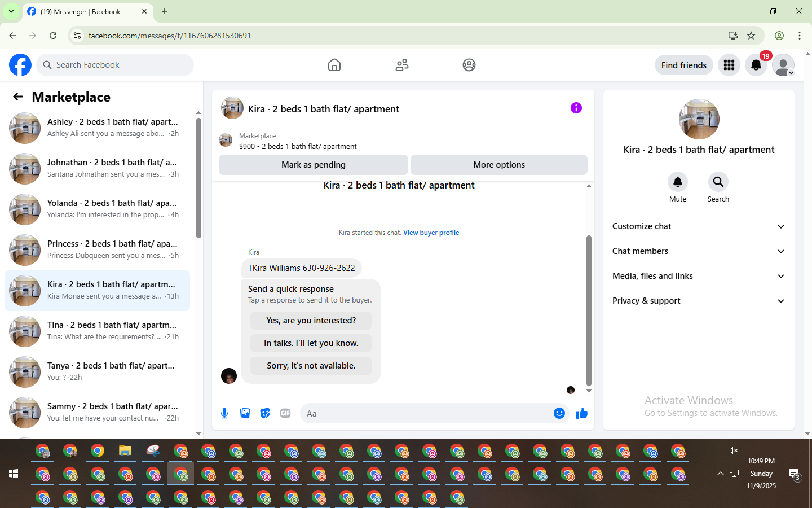Open the Chrome profile icon
The width and height of the screenshot is (812, 508).
point(779,36)
